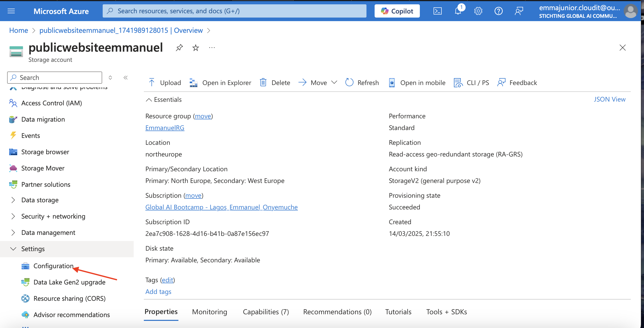The height and width of the screenshot is (328, 644).
Task: Click Open in Explorer
Action: [220, 83]
